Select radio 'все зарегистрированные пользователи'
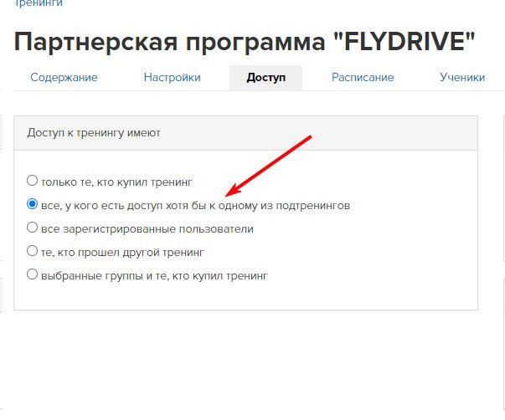This screenshot has height=420, width=505. point(32,228)
